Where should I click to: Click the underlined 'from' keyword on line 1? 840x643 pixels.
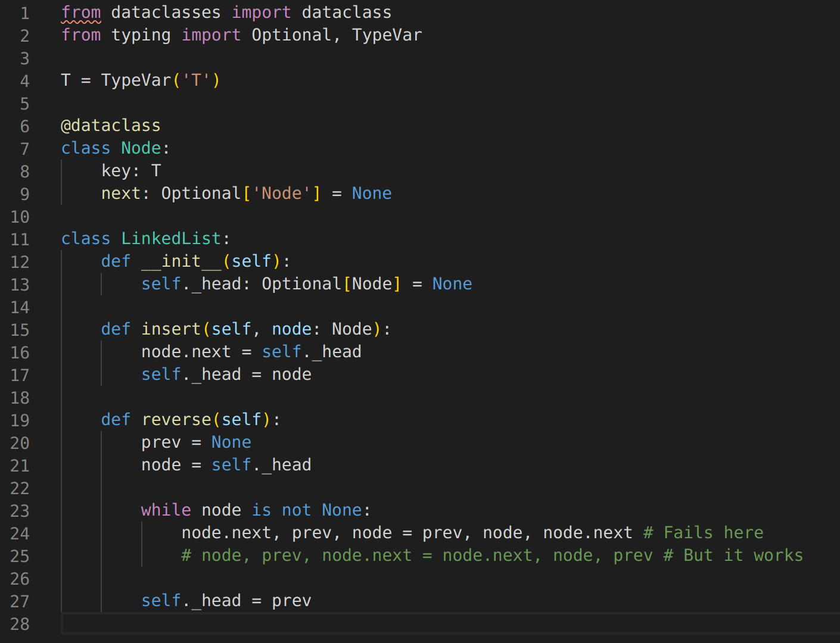81,12
